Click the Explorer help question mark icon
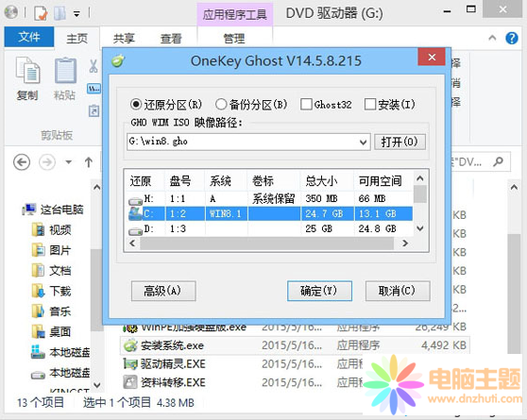Screen dimensions: 527x420 pos(512,38)
